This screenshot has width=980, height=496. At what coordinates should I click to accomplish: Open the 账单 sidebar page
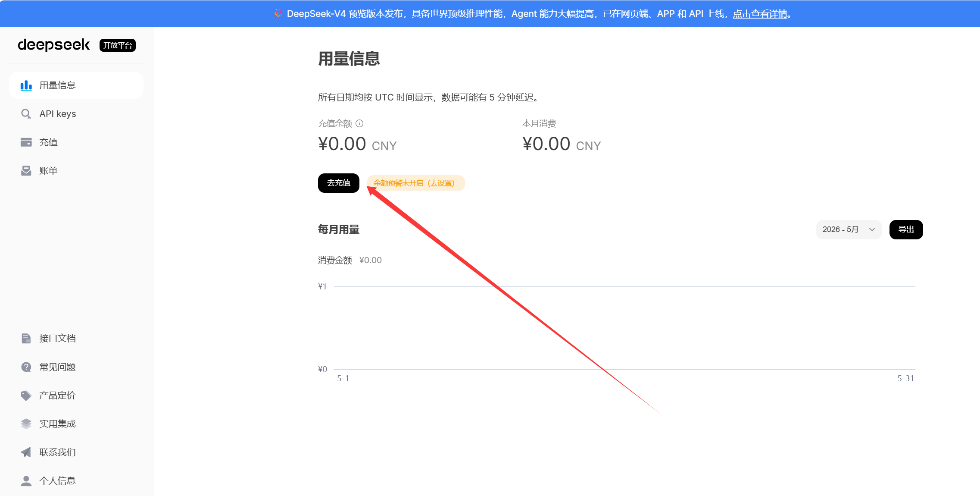pyautogui.click(x=76, y=171)
